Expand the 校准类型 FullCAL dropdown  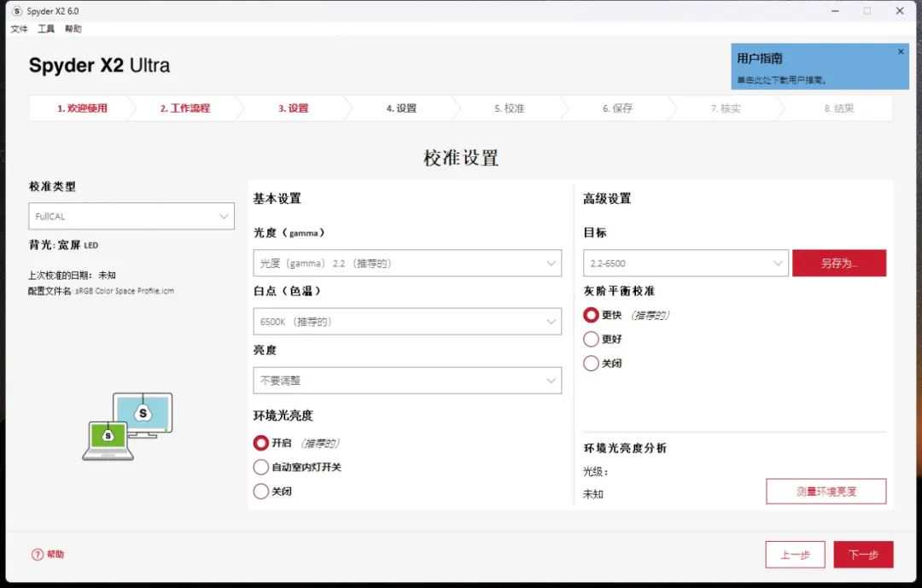(x=131, y=216)
